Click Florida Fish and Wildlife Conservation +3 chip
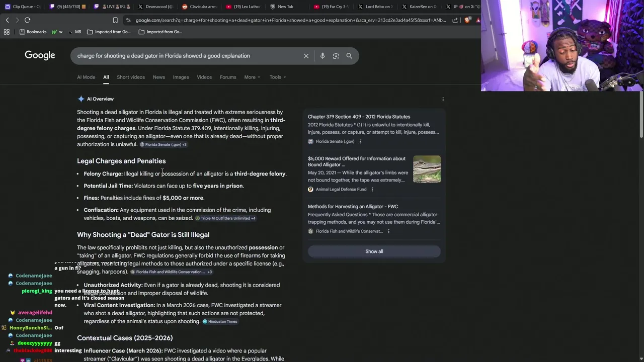Viewport: 644px width, 362px height. [x=171, y=272]
